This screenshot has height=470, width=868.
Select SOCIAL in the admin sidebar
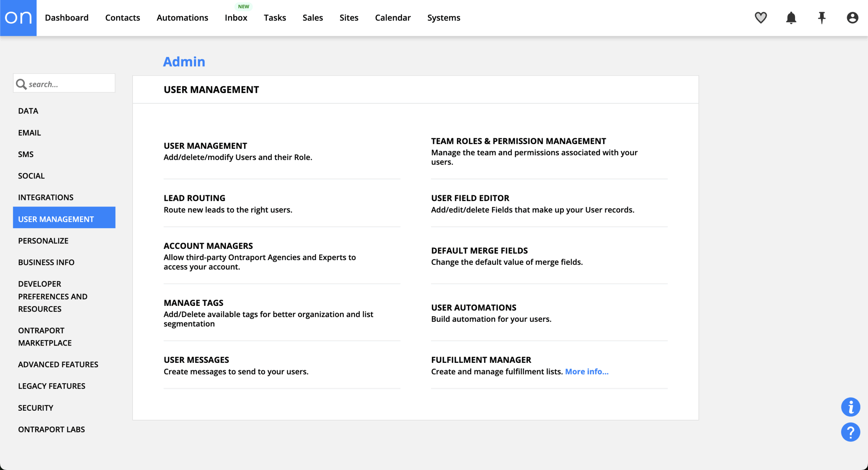31,176
